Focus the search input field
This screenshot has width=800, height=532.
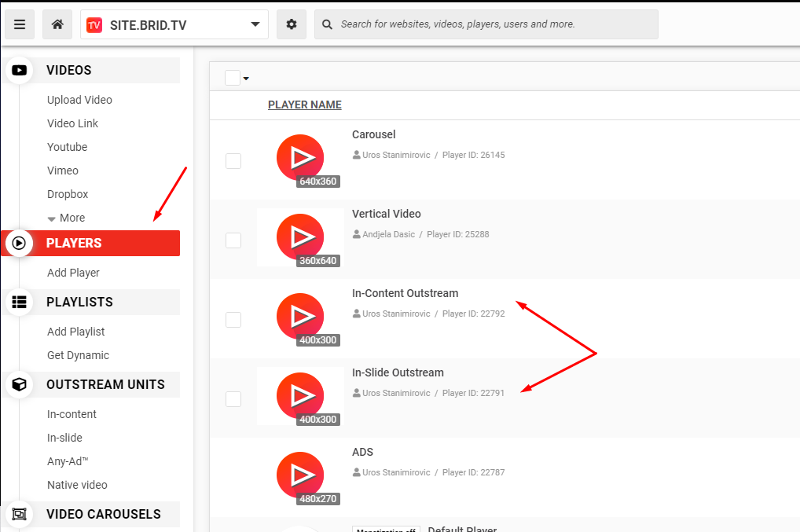(x=486, y=24)
